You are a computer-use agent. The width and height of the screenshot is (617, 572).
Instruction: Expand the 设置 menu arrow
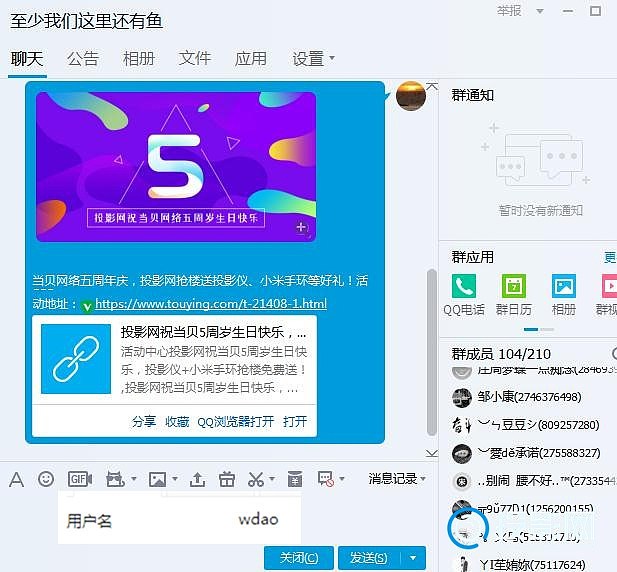coord(332,58)
